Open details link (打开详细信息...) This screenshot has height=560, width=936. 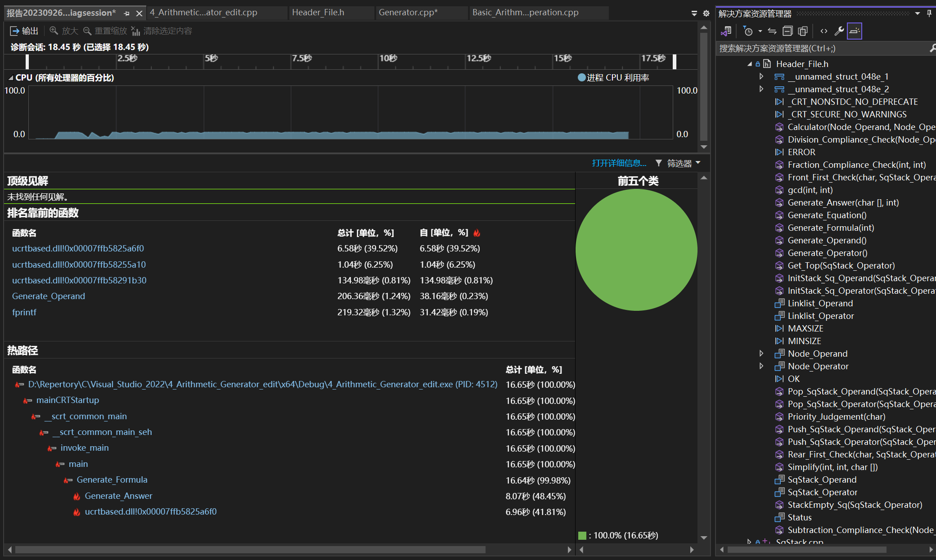pos(619,163)
